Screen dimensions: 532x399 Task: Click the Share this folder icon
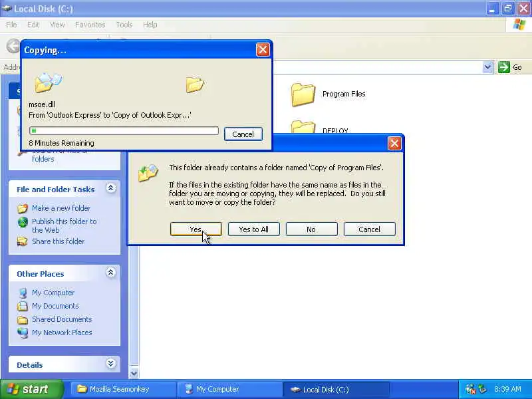point(23,241)
